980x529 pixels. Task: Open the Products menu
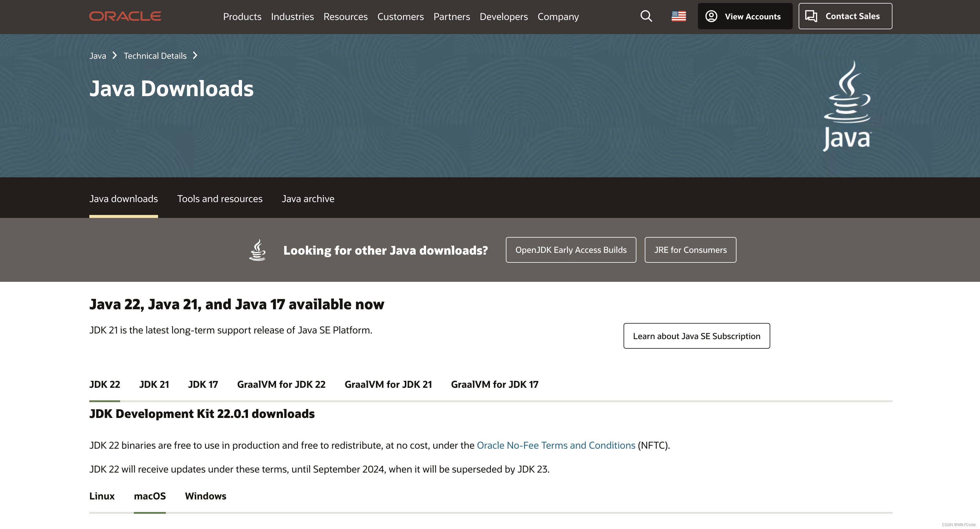pyautogui.click(x=242, y=17)
